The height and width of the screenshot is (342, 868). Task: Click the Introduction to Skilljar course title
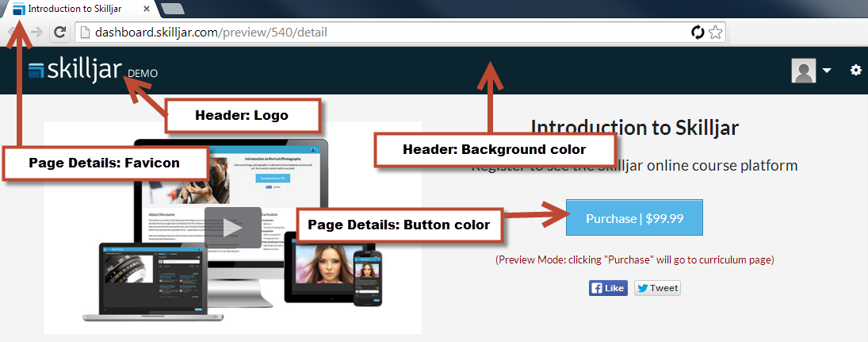634,128
